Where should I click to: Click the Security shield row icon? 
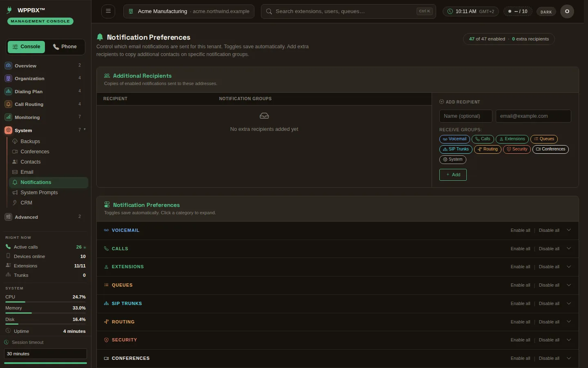pos(106,340)
